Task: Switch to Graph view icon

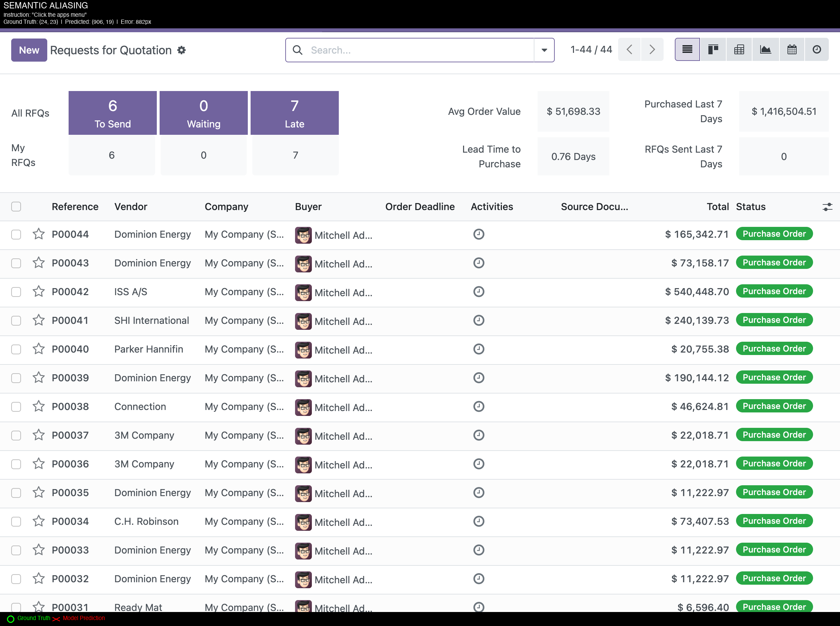Action: 765,50
